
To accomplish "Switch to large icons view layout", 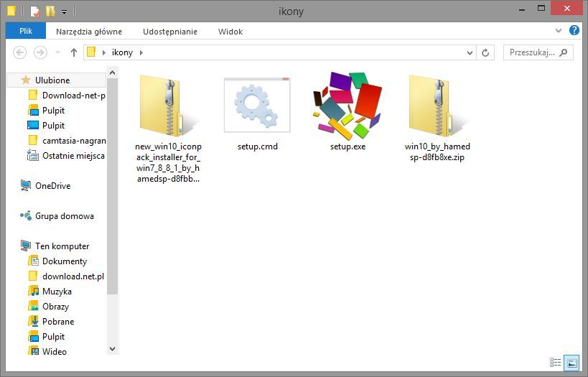I will (572, 363).
